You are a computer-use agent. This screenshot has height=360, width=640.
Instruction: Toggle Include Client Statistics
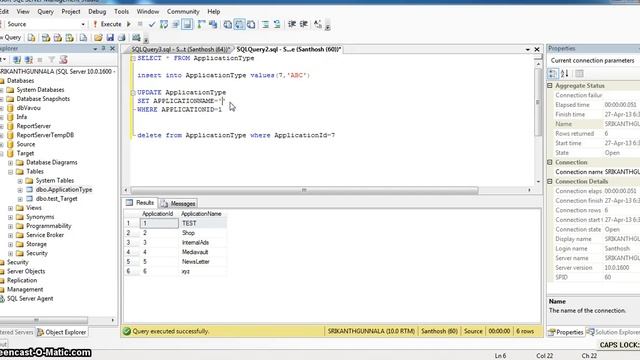click(x=213, y=24)
